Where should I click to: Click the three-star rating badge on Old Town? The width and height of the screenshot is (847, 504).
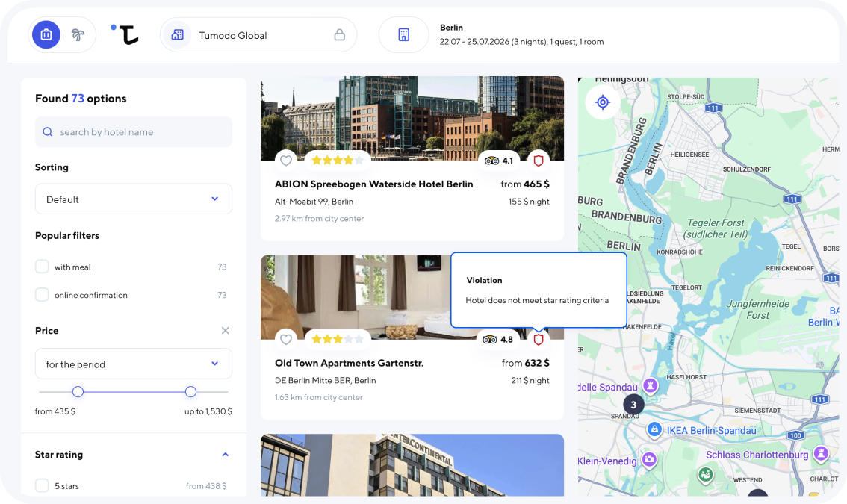click(338, 339)
